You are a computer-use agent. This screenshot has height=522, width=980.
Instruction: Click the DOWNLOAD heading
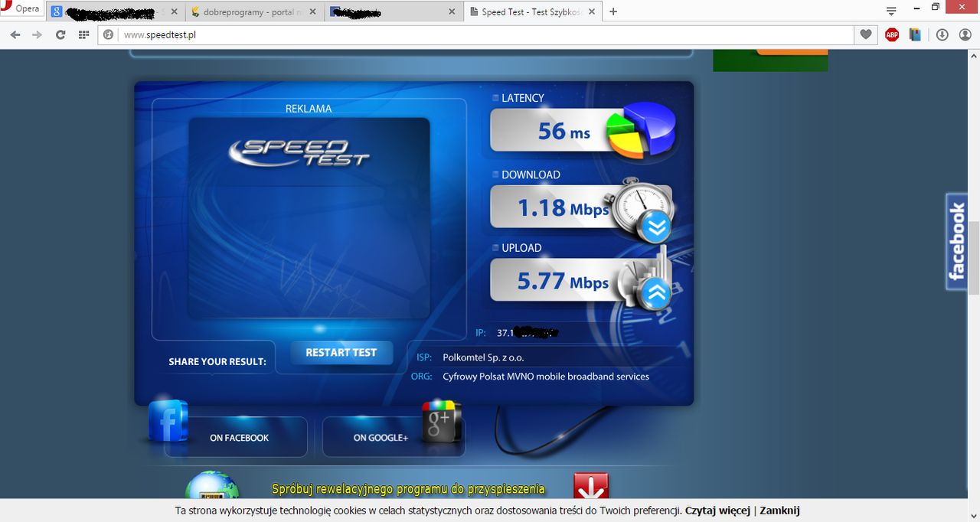[531, 175]
